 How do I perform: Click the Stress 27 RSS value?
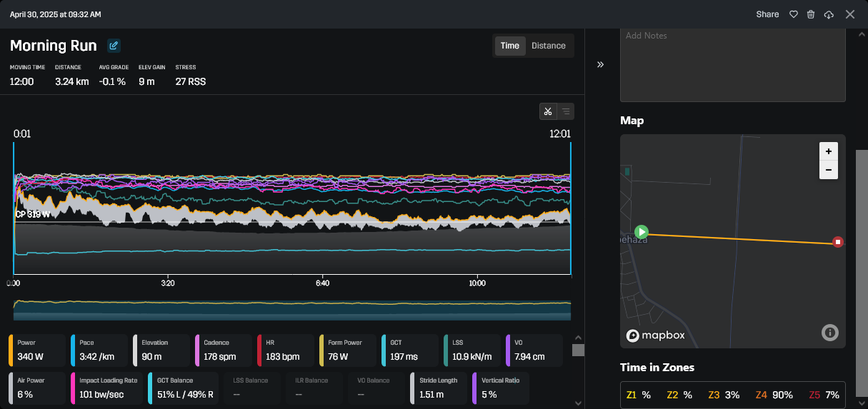[x=191, y=81]
